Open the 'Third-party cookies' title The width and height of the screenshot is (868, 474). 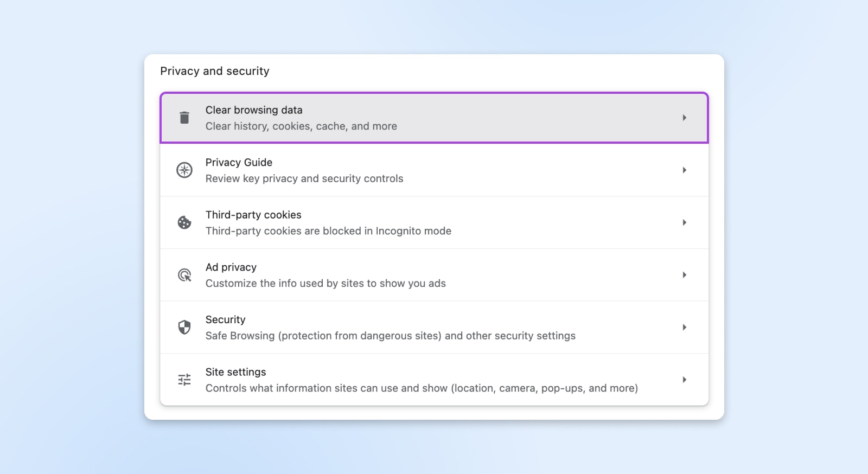click(253, 215)
